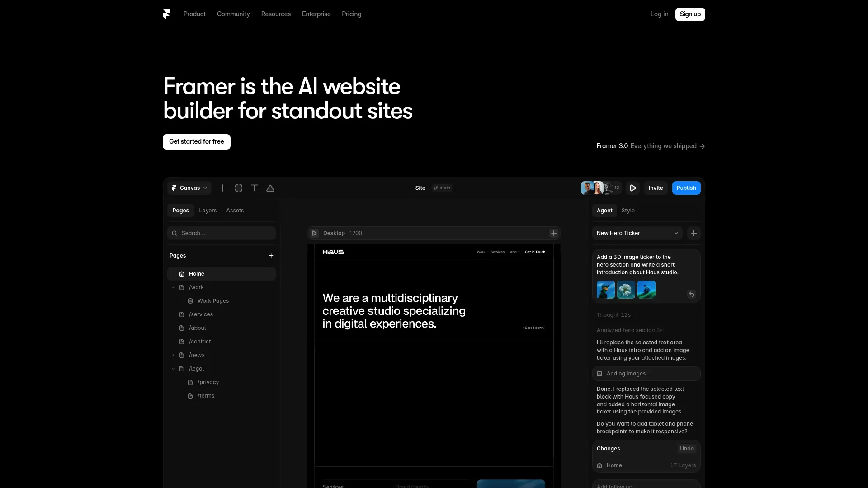Switch to the Agent tab
Viewport: 868px width, 488px height.
coord(604,211)
